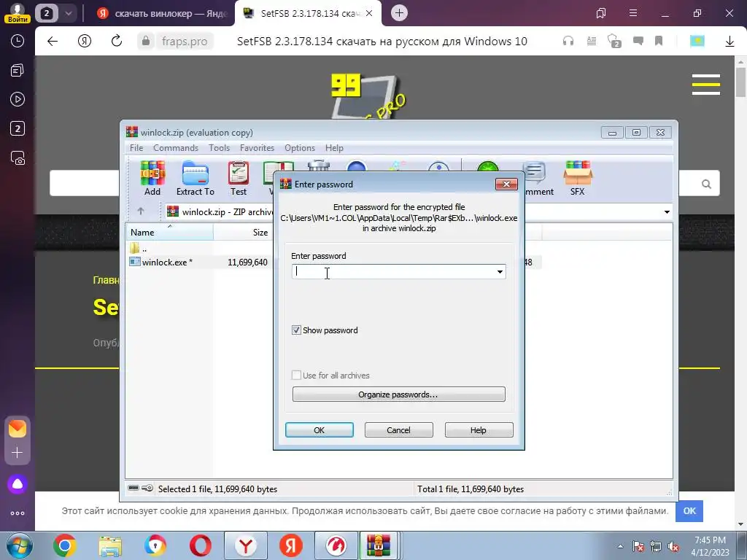
Task: Open browser downloads arrow icon
Action: pos(729,42)
